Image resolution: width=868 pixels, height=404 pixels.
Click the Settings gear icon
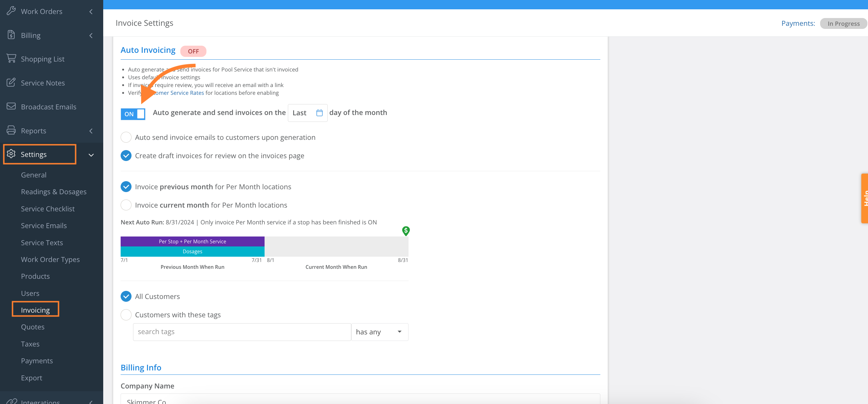click(x=11, y=154)
